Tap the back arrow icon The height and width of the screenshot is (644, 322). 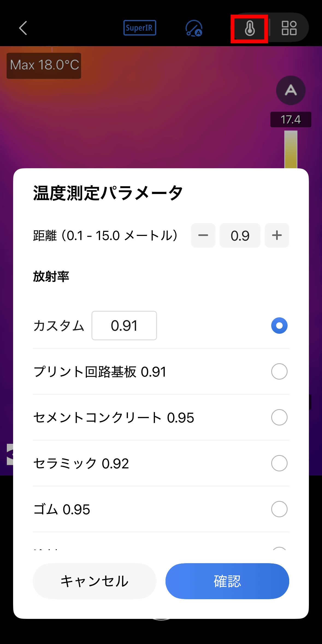tap(23, 28)
